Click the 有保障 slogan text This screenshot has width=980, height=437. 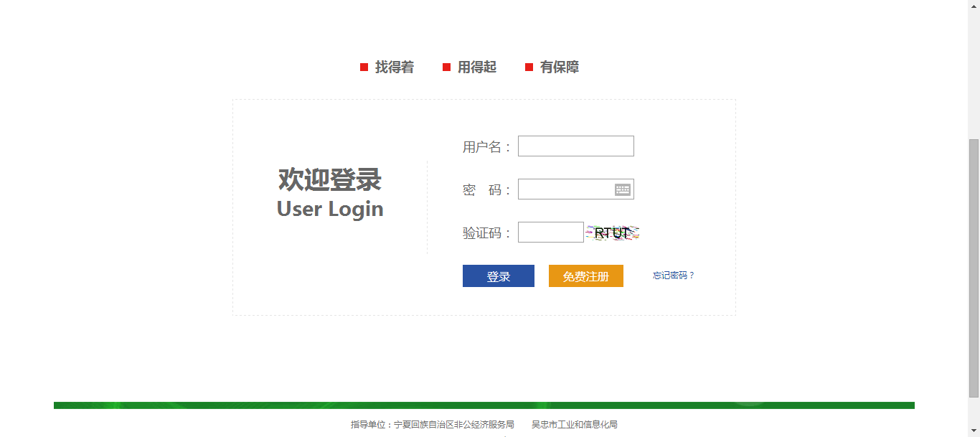pyautogui.click(x=559, y=67)
